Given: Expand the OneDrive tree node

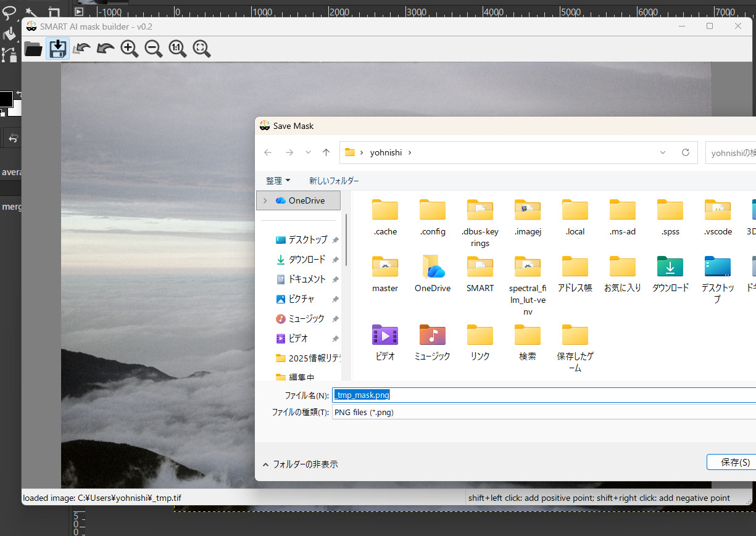Looking at the screenshot, I should click(x=265, y=200).
